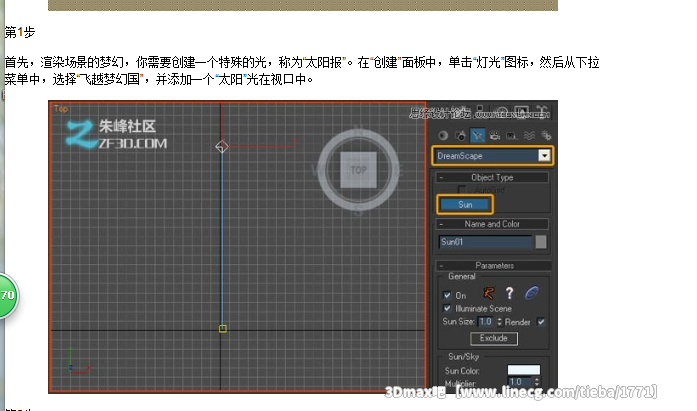Toggle the On checkbox
Screen dimensions: 697x411
447,295
